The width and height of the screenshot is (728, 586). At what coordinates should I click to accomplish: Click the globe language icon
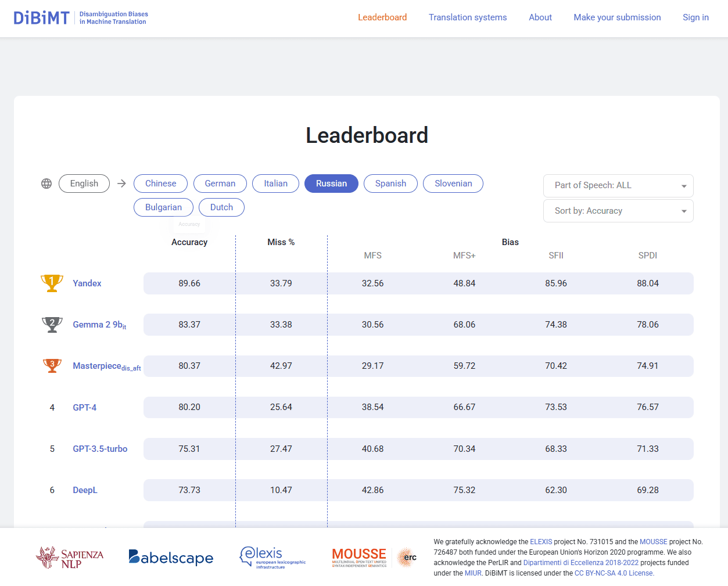pyautogui.click(x=46, y=184)
